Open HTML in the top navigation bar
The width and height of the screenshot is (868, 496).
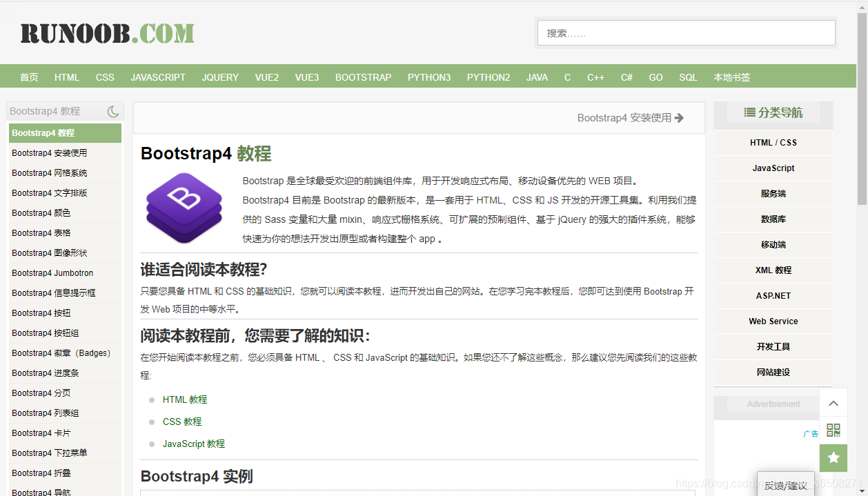pos(67,77)
